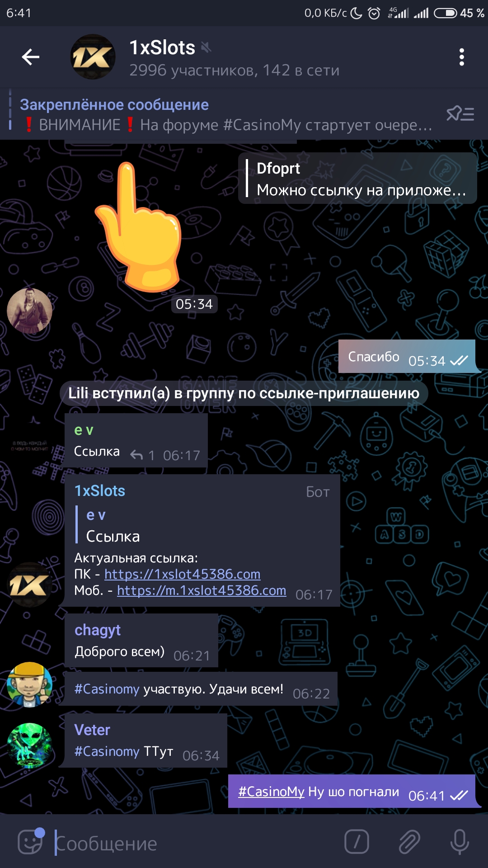Open the pinned messages list icon
This screenshot has width=488, height=868.
pyautogui.click(x=460, y=113)
